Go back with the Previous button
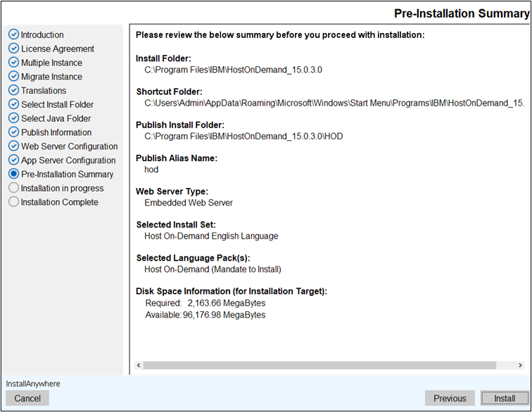 click(x=450, y=398)
